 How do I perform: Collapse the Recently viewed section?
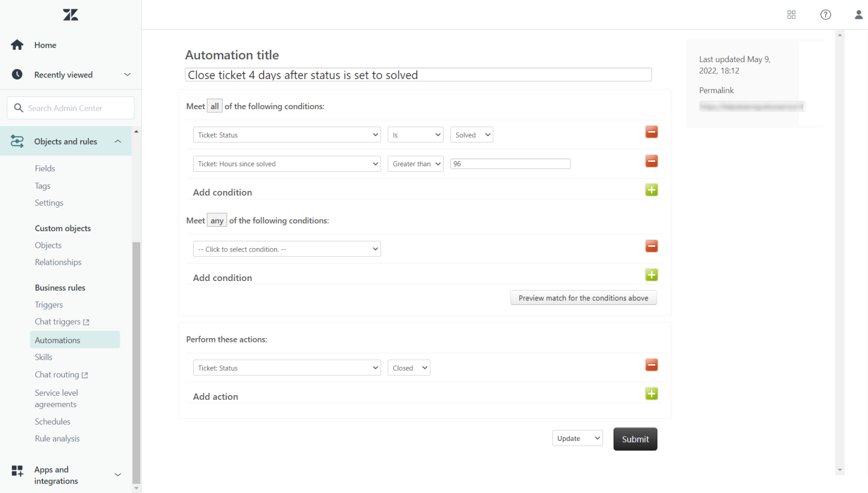click(127, 74)
